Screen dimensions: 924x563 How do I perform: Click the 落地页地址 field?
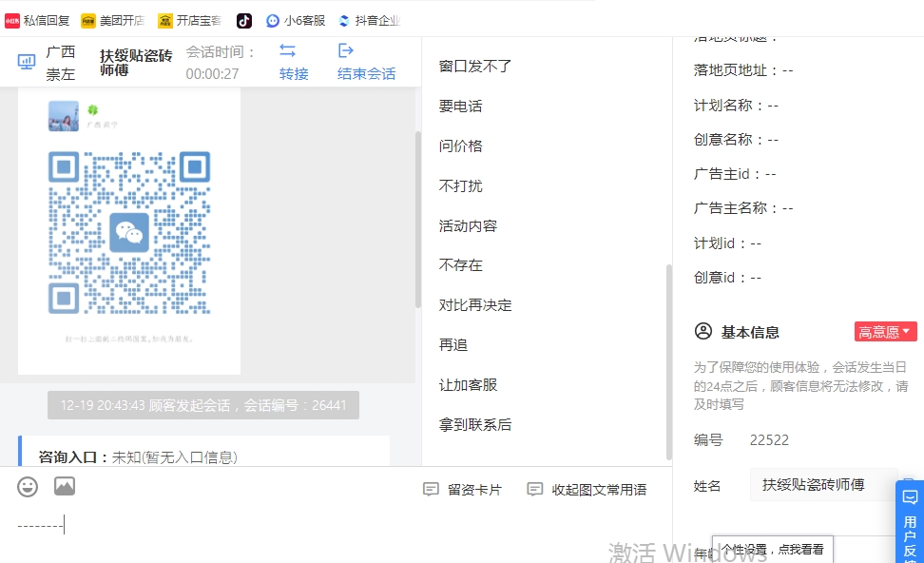click(743, 70)
